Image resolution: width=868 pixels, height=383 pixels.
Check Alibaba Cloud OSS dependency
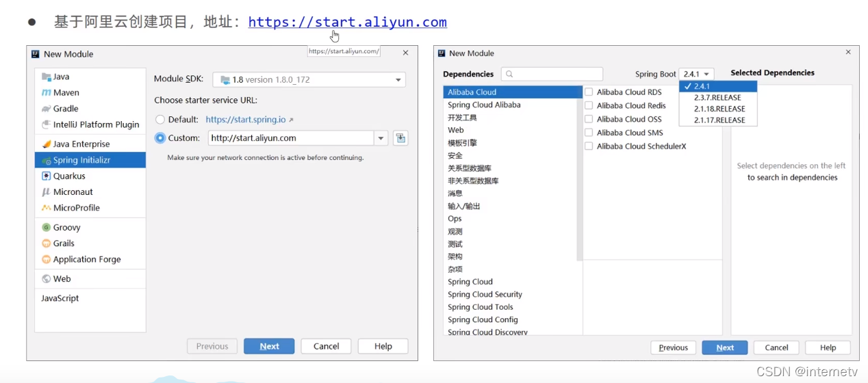pos(589,119)
